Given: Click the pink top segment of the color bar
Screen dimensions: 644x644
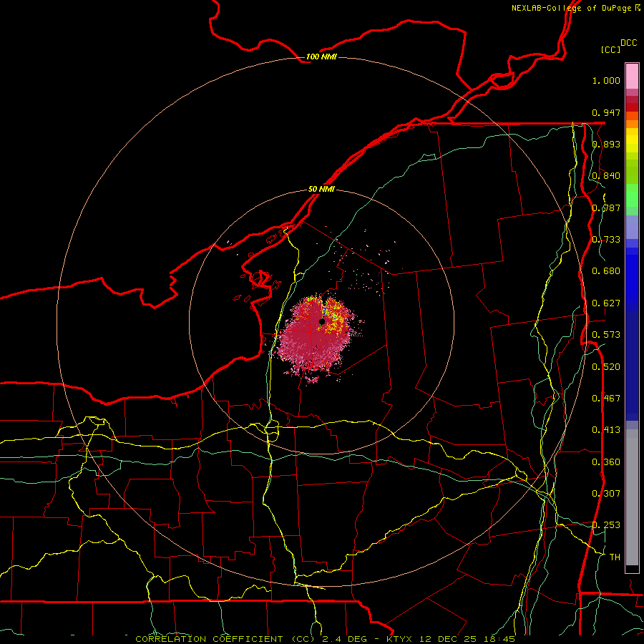Looking at the screenshot, I should click(x=632, y=77).
